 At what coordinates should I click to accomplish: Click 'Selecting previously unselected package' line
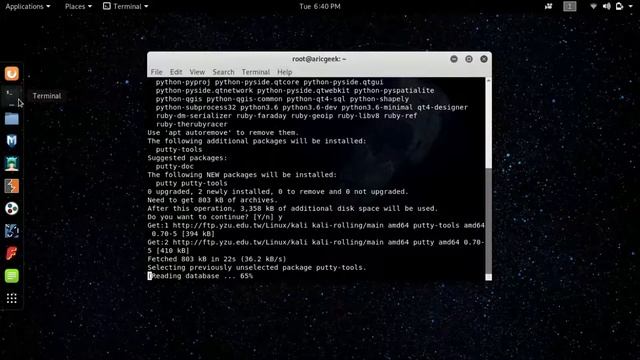[x=257, y=267]
